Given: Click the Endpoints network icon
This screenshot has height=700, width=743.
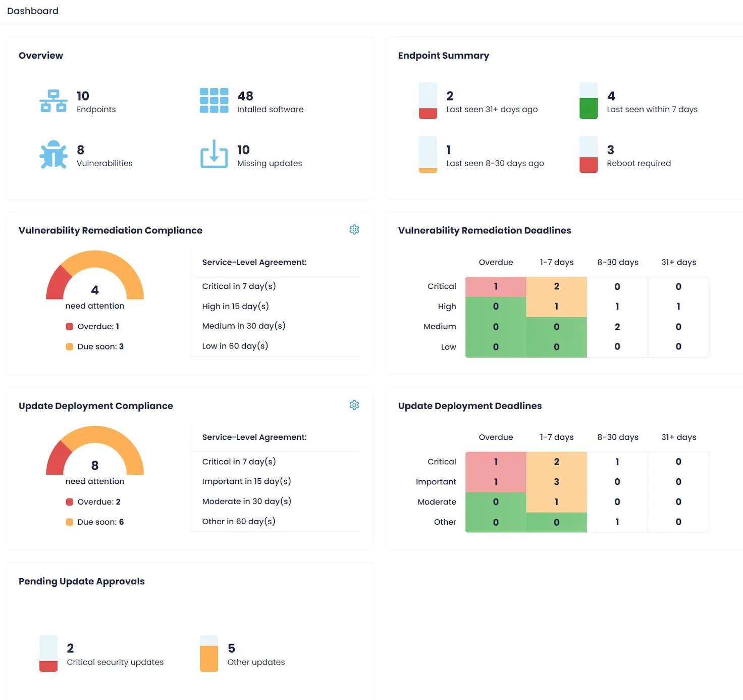Looking at the screenshot, I should pos(53,101).
